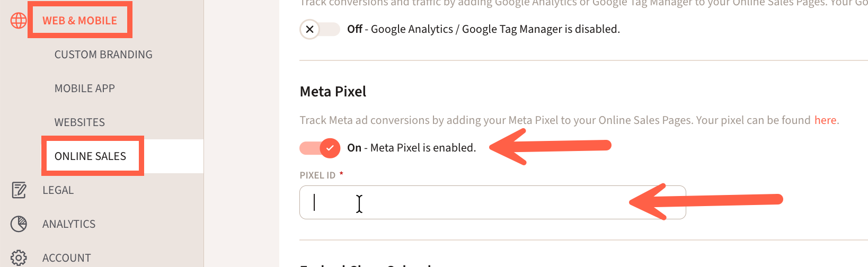The height and width of the screenshot is (267, 868).
Task: Follow the 'here' link to find your pixel
Action: [825, 120]
